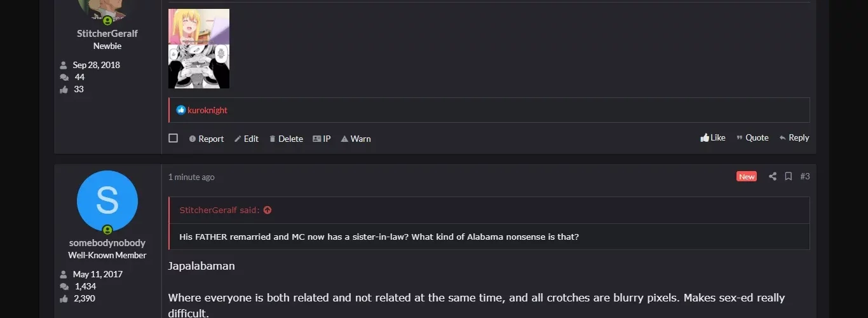
Task: Quote StitcherGeralf's post
Action: click(752, 137)
